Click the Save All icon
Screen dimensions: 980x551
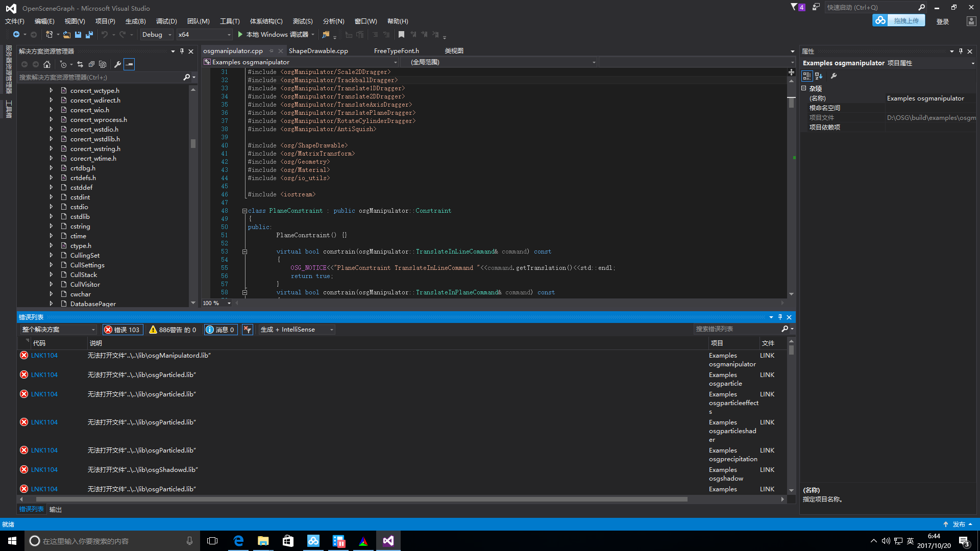(x=89, y=34)
